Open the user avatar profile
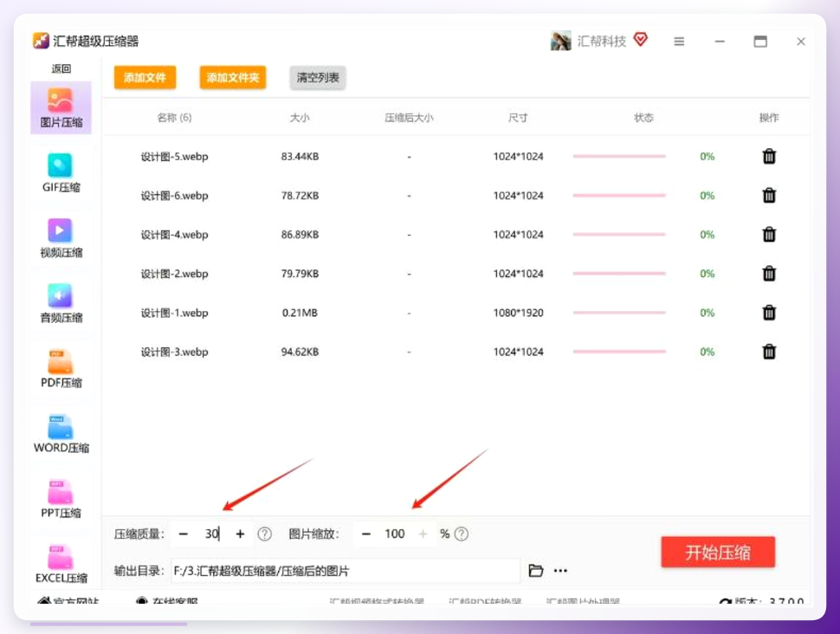Screen dimensions: 840x634 [x=560, y=41]
